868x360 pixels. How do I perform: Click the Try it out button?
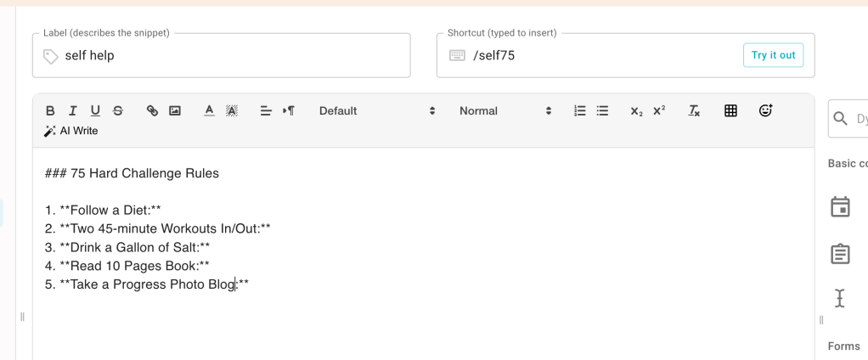pyautogui.click(x=773, y=55)
